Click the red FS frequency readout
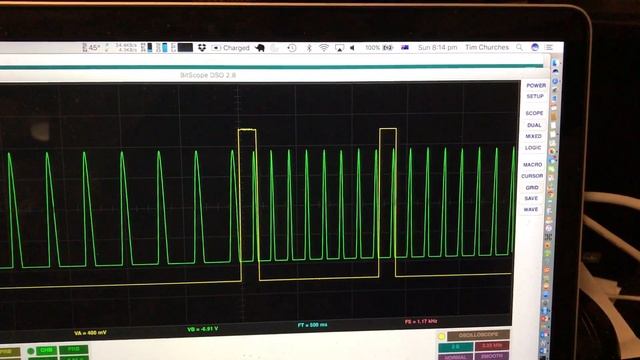The image size is (640, 360). click(421, 322)
